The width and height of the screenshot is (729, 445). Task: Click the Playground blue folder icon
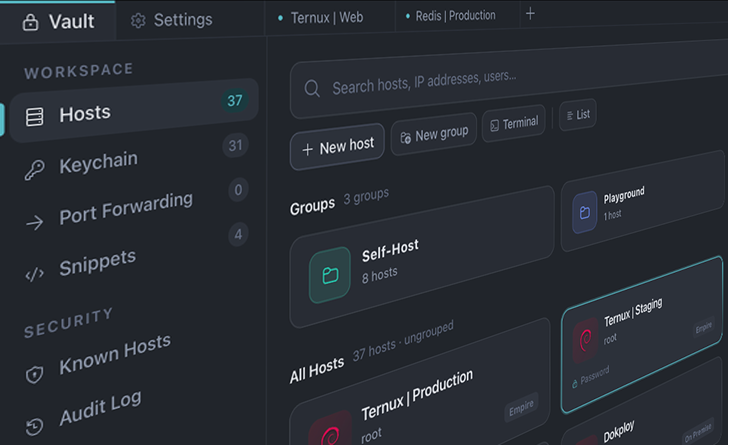point(585,212)
